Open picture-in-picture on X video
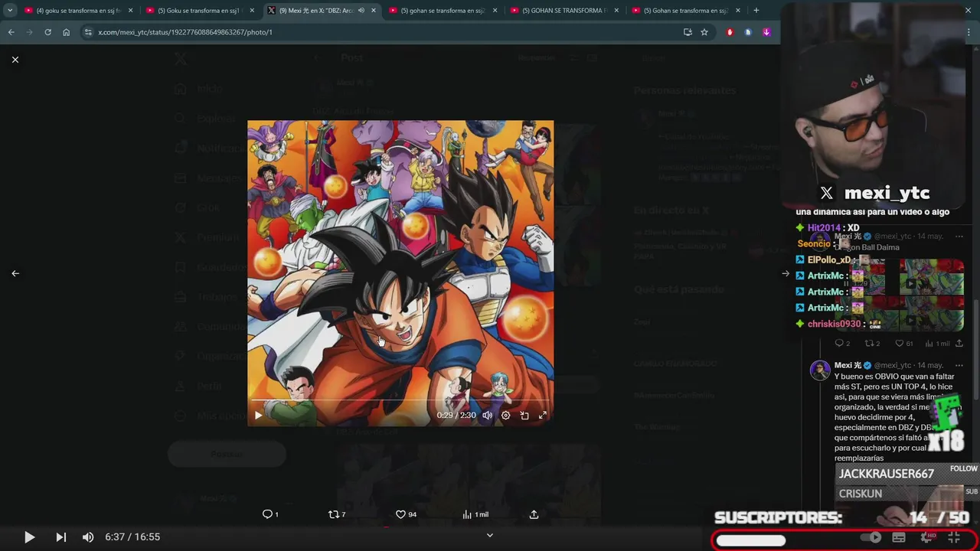The image size is (980, 551). pos(524,415)
